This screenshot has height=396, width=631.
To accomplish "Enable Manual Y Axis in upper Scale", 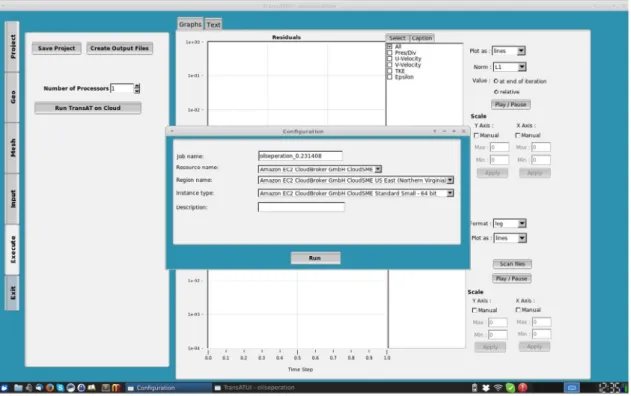I will click(476, 135).
